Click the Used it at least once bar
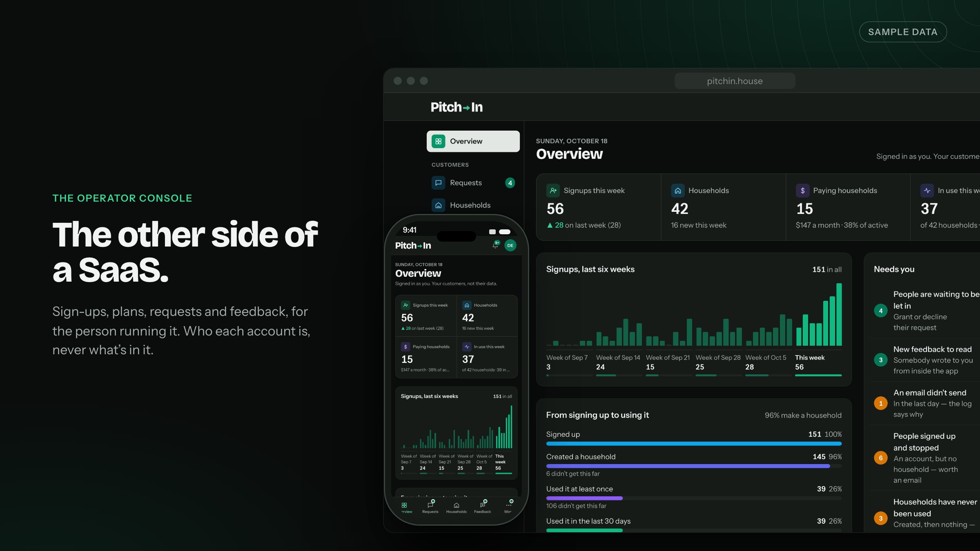The height and width of the screenshot is (551, 980). (x=694, y=498)
